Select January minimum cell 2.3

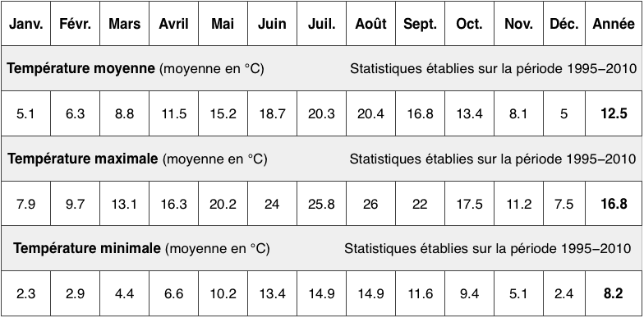tap(26, 293)
